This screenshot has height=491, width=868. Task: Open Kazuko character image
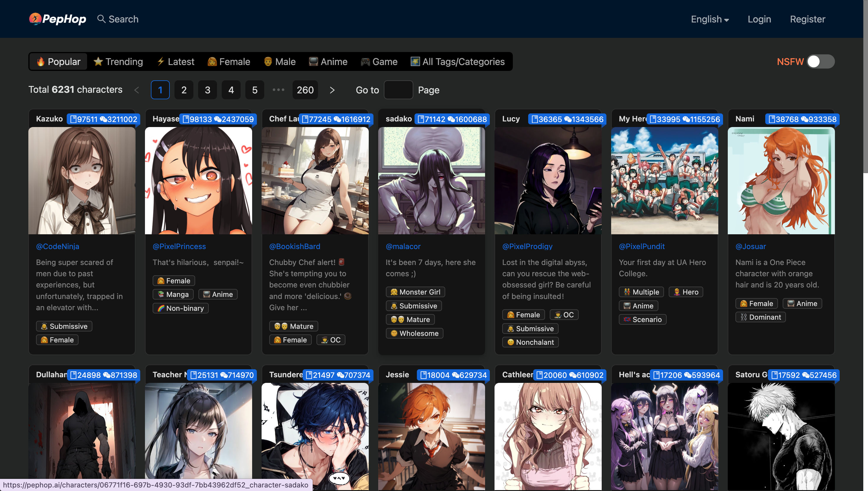[x=82, y=181]
